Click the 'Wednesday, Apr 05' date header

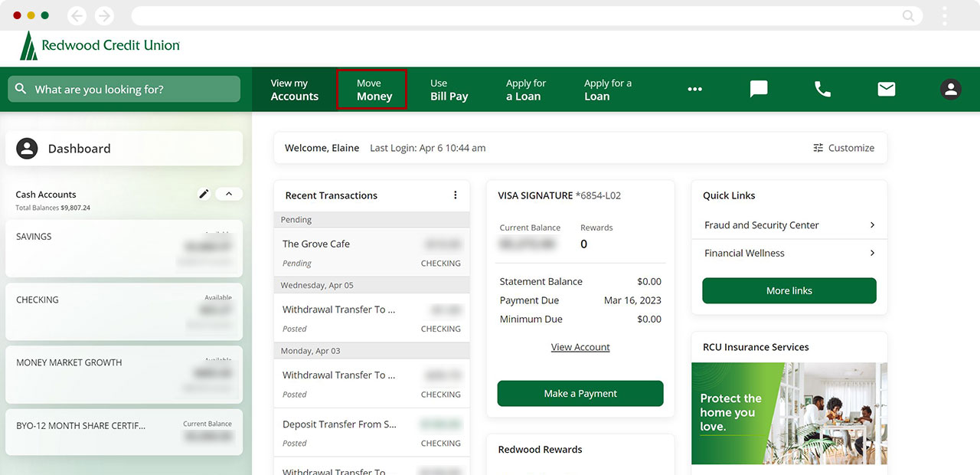pyautogui.click(x=371, y=285)
